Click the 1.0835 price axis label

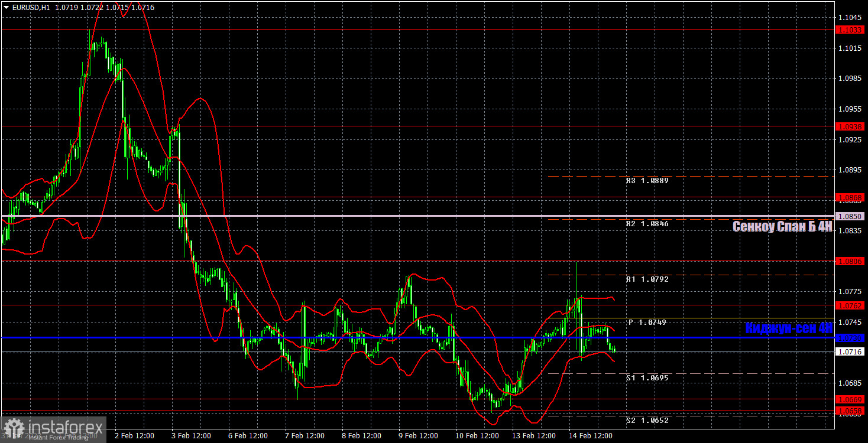(850, 231)
